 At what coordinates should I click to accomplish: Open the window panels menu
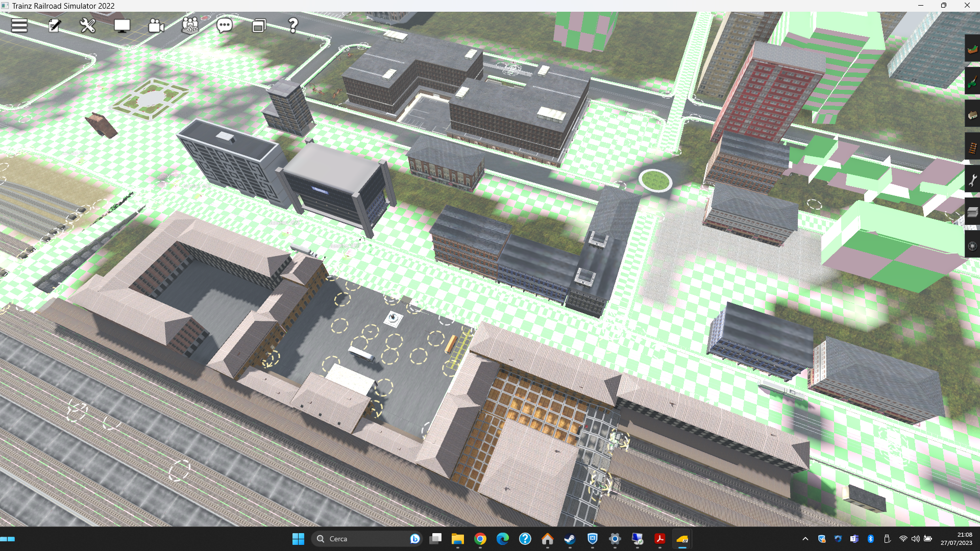(259, 26)
